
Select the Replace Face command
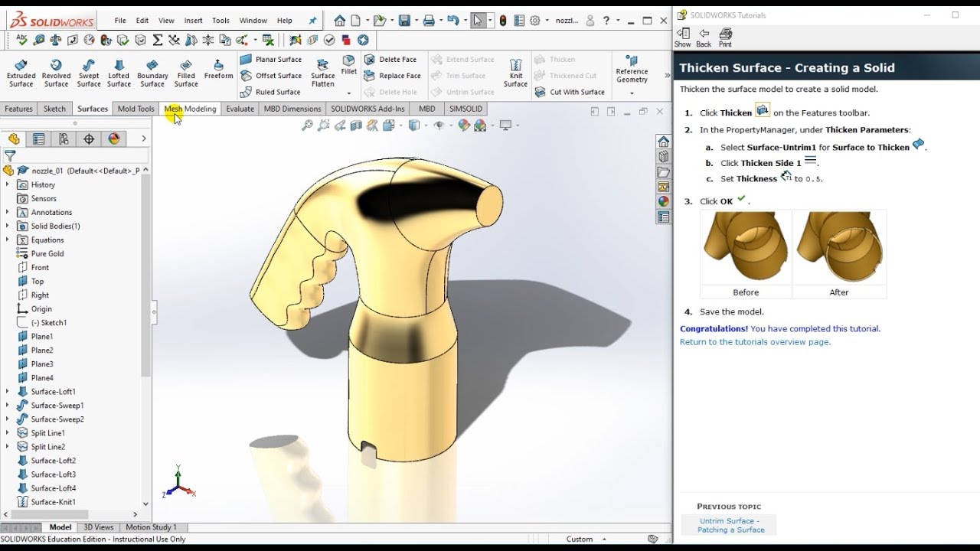pos(393,76)
